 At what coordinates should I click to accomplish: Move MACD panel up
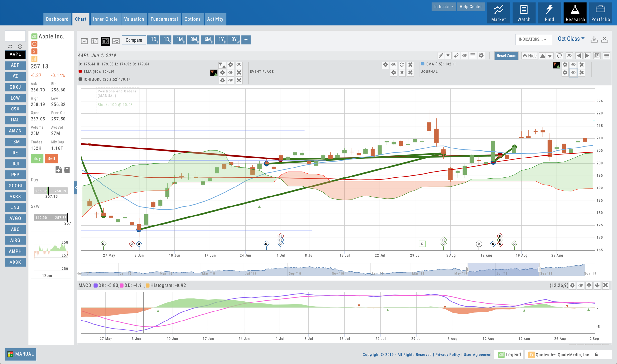coord(589,285)
